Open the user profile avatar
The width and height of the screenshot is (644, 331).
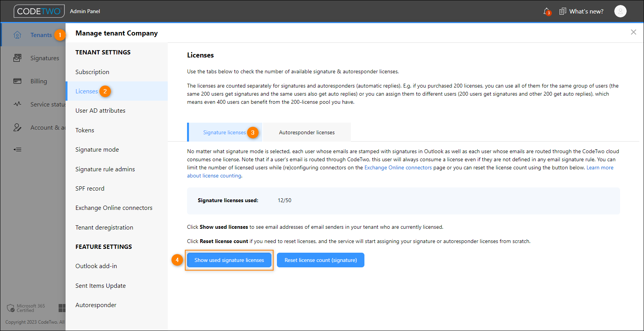click(x=620, y=11)
